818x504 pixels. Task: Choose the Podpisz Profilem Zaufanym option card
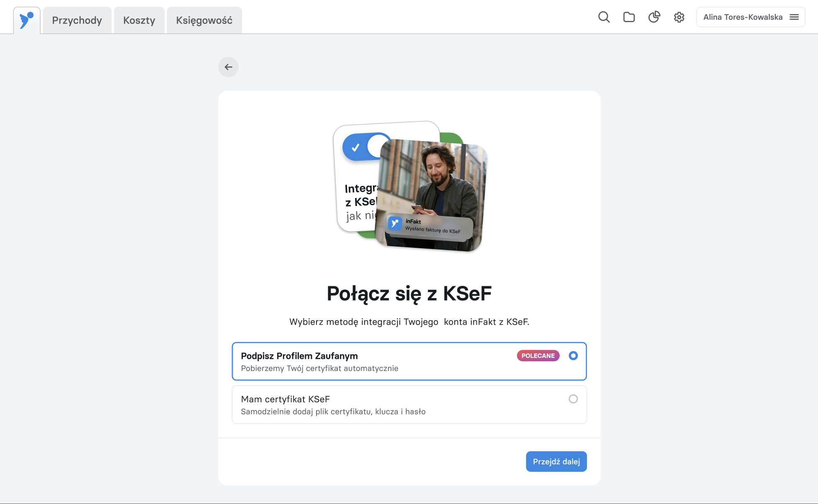point(409,361)
